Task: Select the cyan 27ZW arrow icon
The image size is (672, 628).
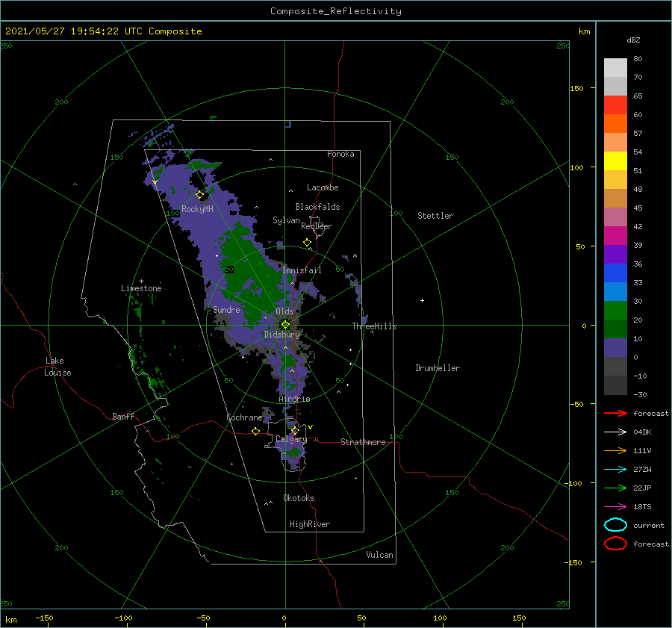Action: click(x=615, y=470)
